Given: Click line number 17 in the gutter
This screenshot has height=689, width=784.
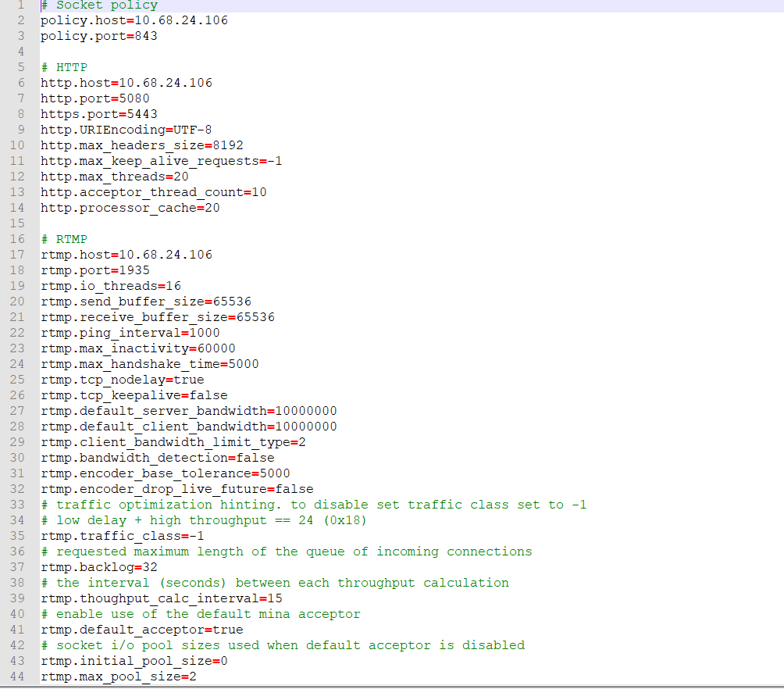Looking at the screenshot, I should (x=17, y=255).
